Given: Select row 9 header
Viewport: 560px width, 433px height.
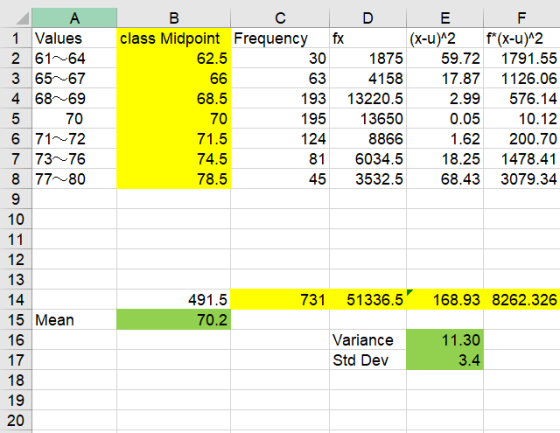Looking at the screenshot, I should coord(16,199).
